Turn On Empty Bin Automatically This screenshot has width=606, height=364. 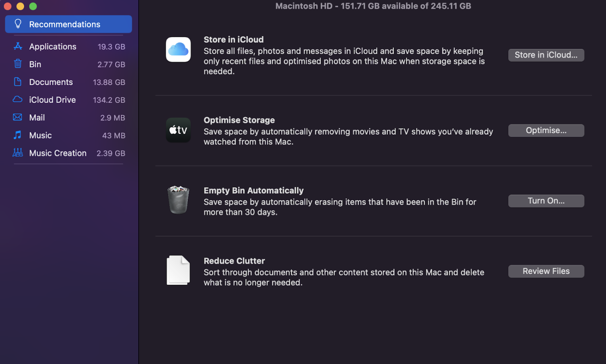click(x=546, y=201)
